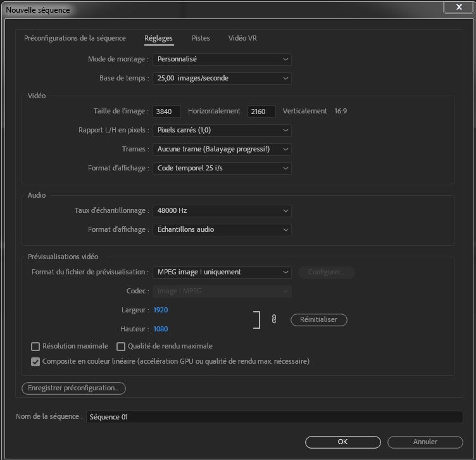The height and width of the screenshot is (460, 476).
Task: Close the Nouvelle séquence dialog
Action: 458,7
